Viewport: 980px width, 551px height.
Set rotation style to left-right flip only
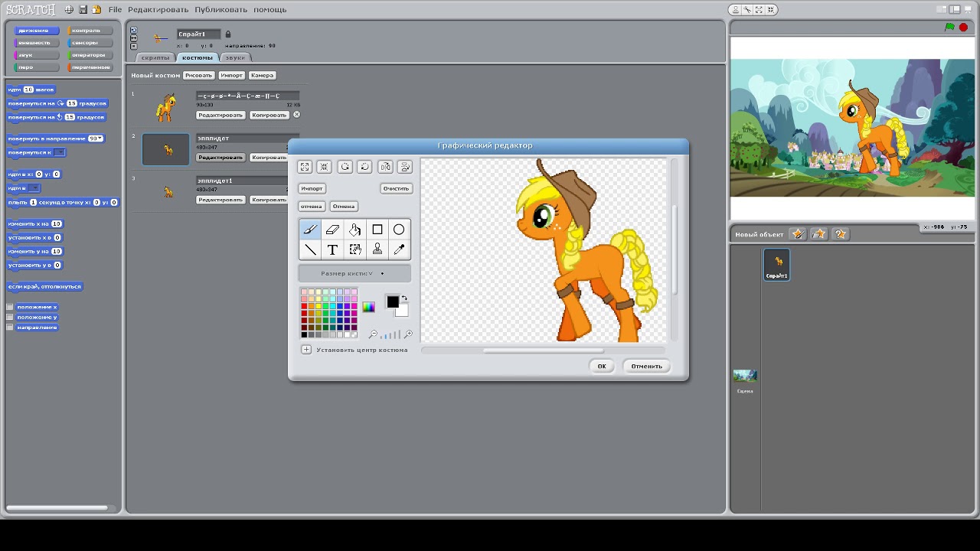point(133,37)
